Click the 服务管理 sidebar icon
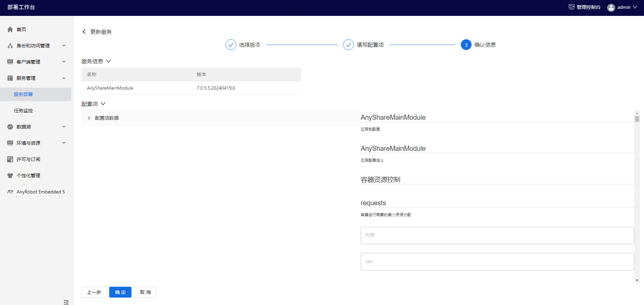644x305 pixels. [x=10, y=78]
